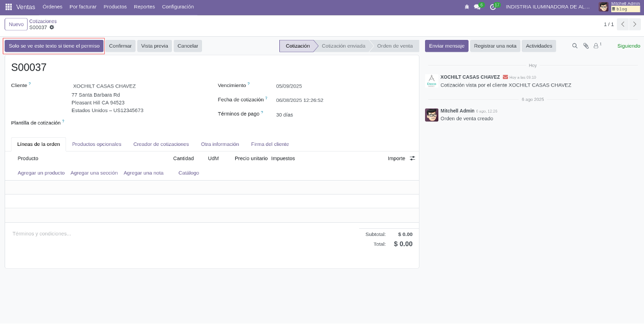Search messages in the chatter
This screenshot has height=324, width=644.
(x=574, y=46)
